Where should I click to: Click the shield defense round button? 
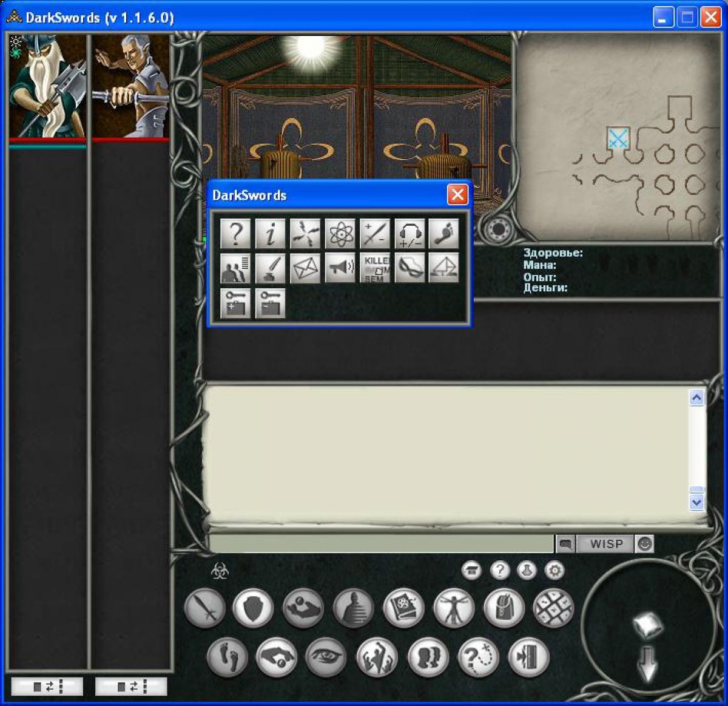point(253,608)
